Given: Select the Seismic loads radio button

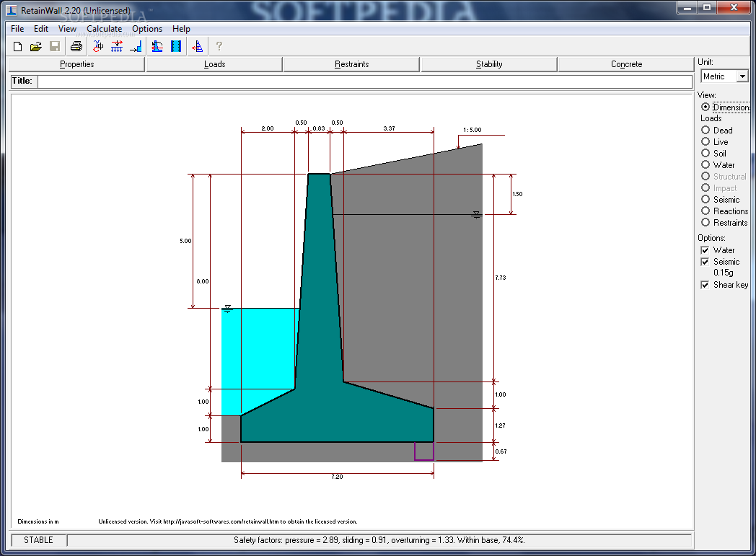Looking at the screenshot, I should pyautogui.click(x=706, y=200).
